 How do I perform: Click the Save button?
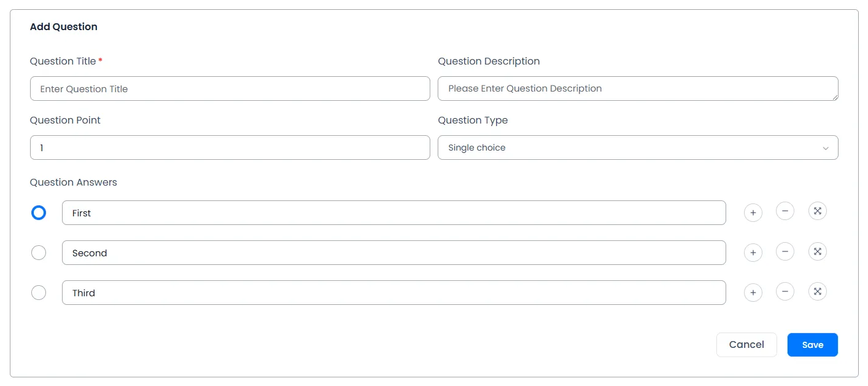812,345
